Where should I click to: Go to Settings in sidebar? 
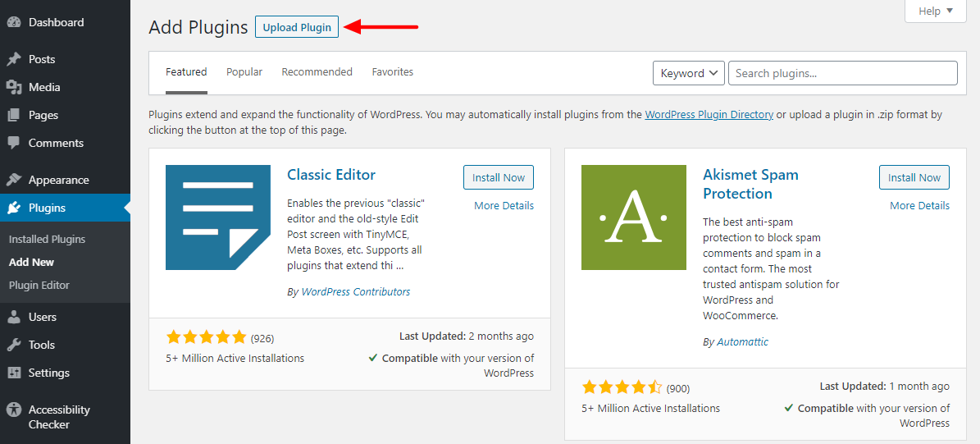(49, 373)
